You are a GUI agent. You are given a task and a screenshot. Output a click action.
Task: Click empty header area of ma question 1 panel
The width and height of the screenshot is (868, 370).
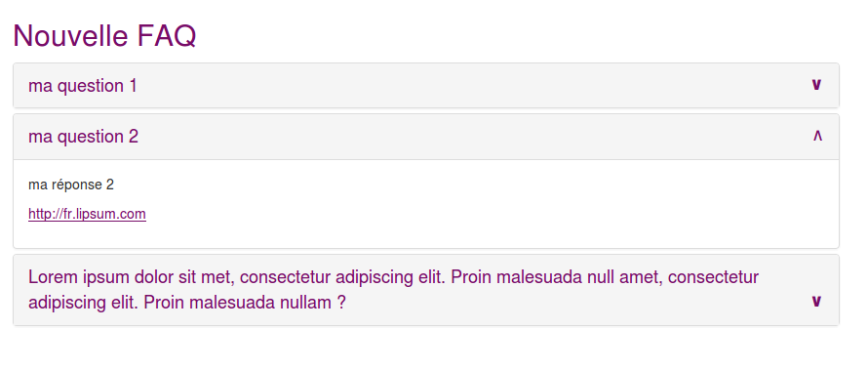click(470, 85)
